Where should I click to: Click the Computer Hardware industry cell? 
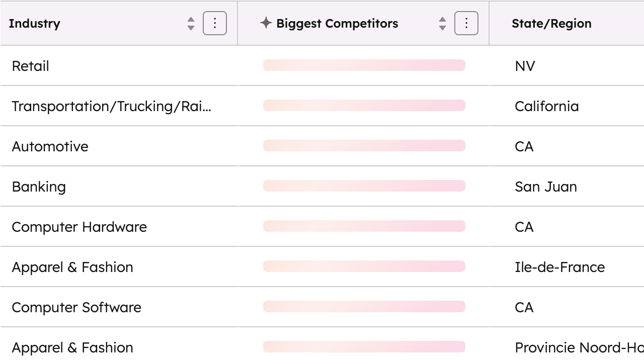tap(79, 227)
